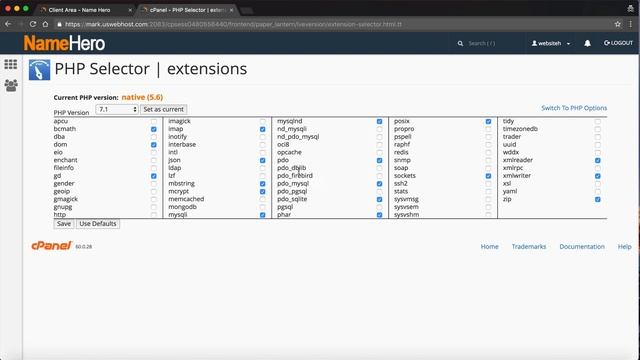Viewport: 640px width, 360px height.
Task: Close the Client Area - Name Hero tab
Action: pos(130,10)
